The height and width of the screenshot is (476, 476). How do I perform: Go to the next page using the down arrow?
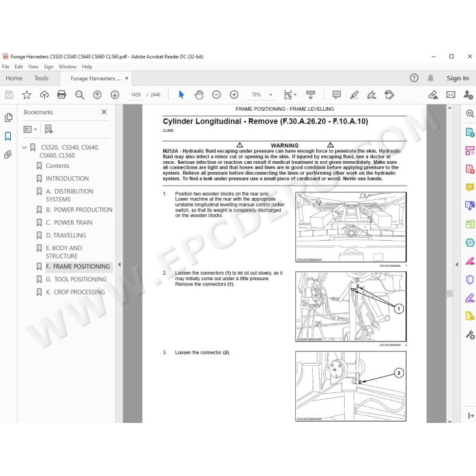(x=115, y=95)
